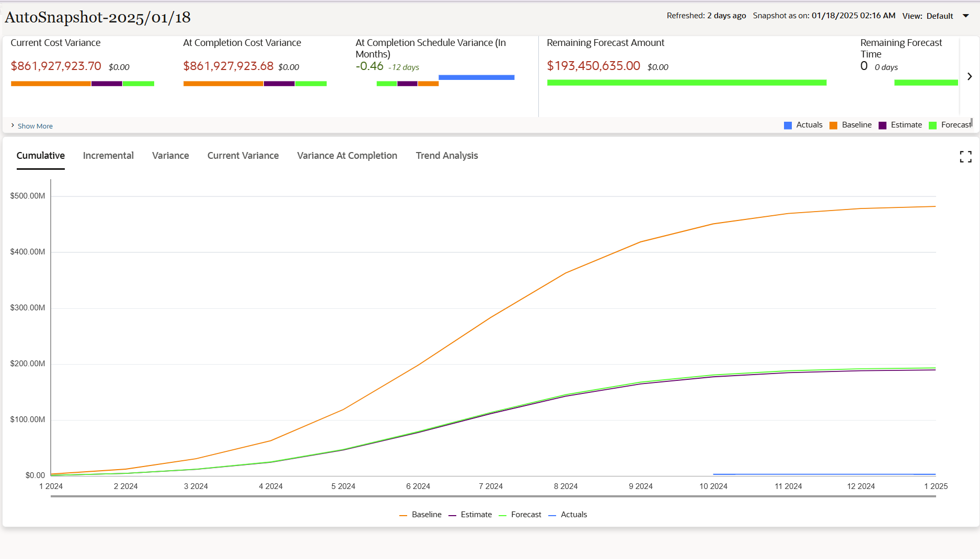Viewport: 980px width, 559px height.
Task: Click the blue Actuals swatch in top legend
Action: pos(788,125)
